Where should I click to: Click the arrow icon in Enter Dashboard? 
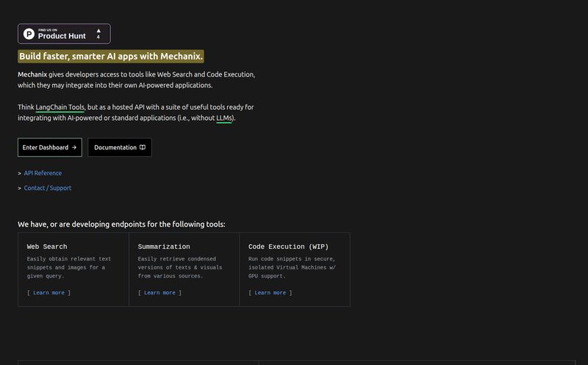point(74,147)
